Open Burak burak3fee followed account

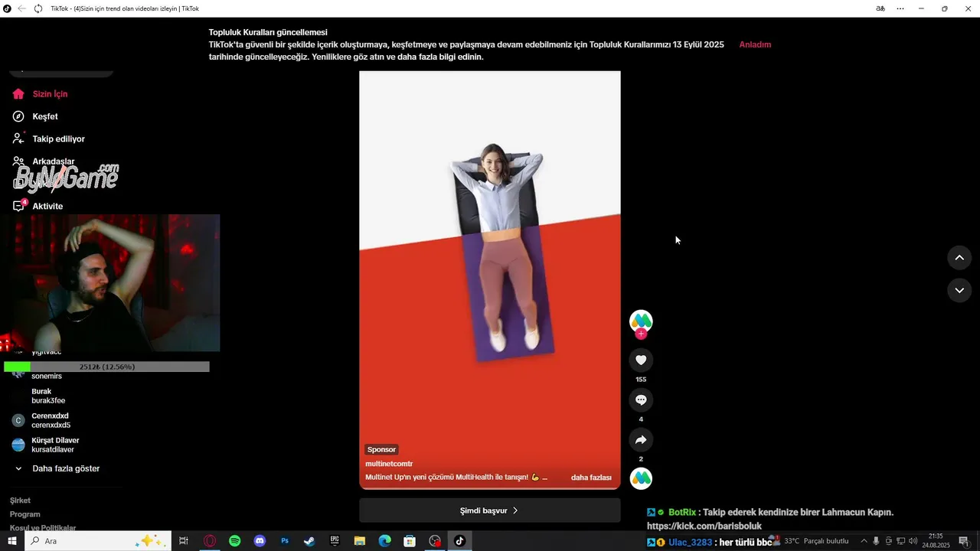48,396
